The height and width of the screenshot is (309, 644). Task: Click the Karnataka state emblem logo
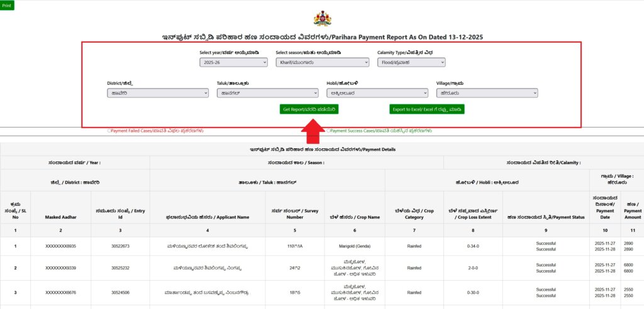pos(322,18)
